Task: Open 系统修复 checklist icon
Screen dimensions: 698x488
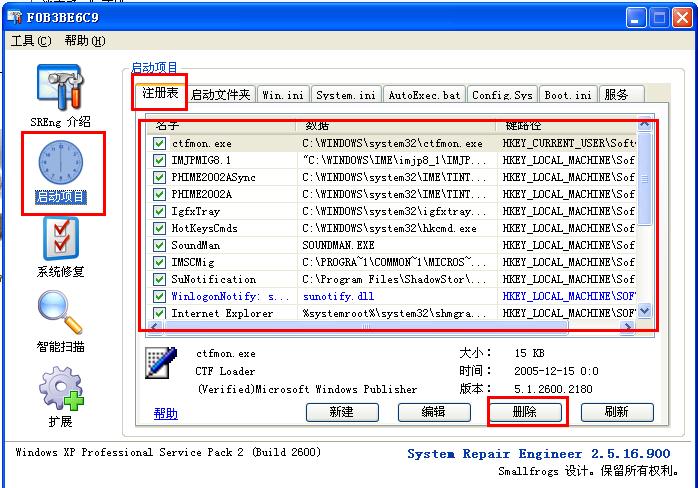Action: click(61, 238)
